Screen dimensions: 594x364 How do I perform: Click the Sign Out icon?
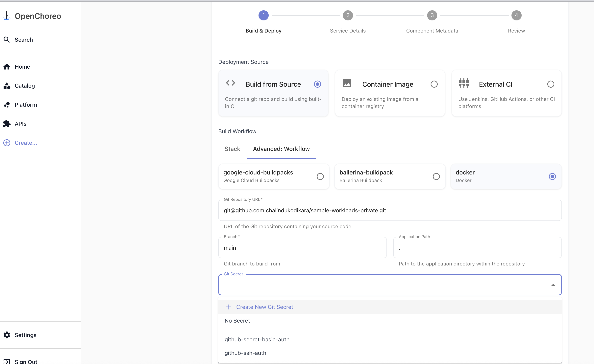7,361
